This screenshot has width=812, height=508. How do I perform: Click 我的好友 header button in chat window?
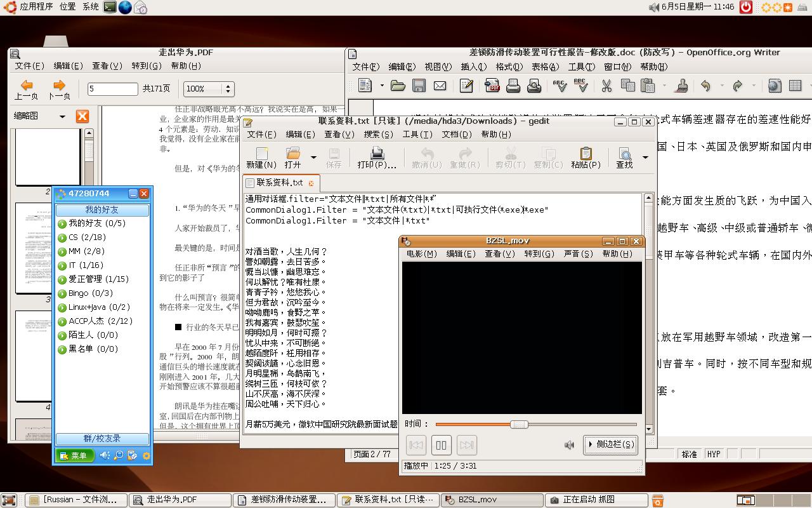pyautogui.click(x=102, y=210)
